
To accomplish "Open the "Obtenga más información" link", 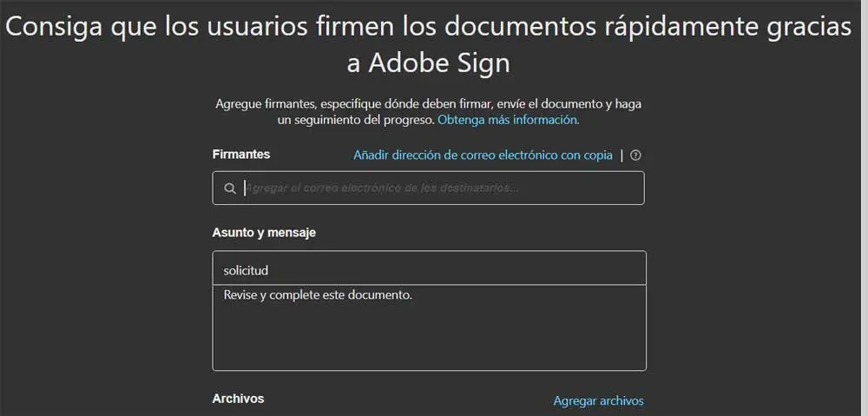I will pyautogui.click(x=508, y=120).
